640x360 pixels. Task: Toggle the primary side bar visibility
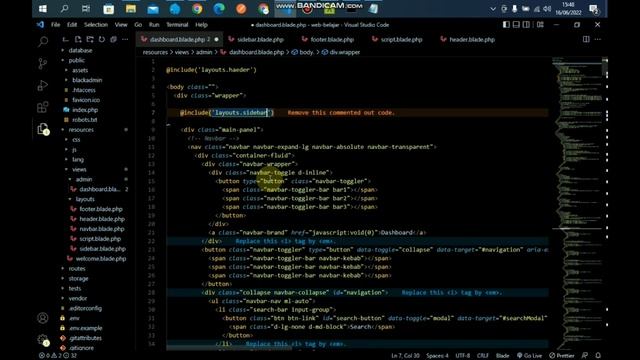click(506, 24)
